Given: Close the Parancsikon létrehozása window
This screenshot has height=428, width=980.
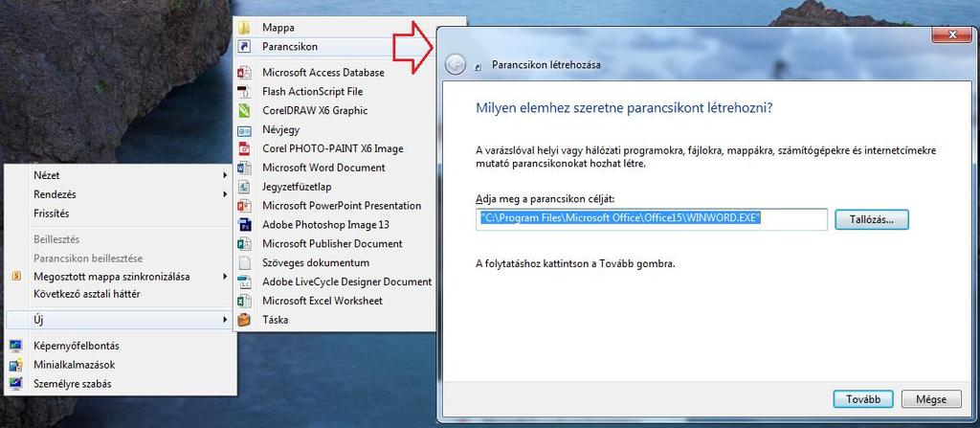Looking at the screenshot, I should point(951,35).
